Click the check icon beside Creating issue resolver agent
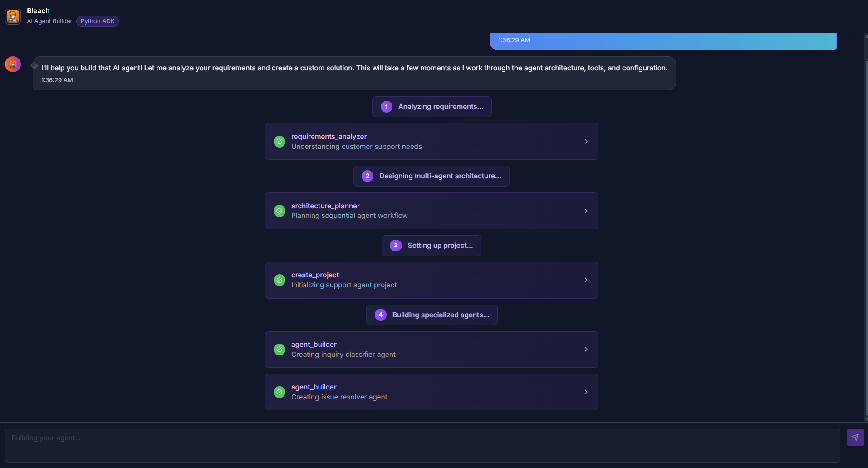 pyautogui.click(x=280, y=392)
